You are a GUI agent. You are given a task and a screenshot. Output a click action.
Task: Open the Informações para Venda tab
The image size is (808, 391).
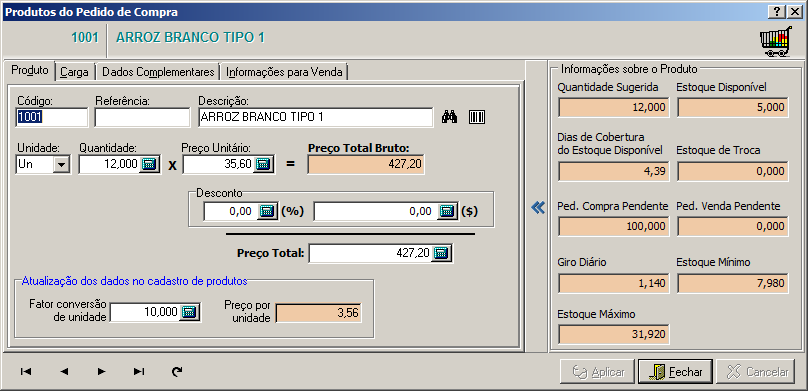284,72
